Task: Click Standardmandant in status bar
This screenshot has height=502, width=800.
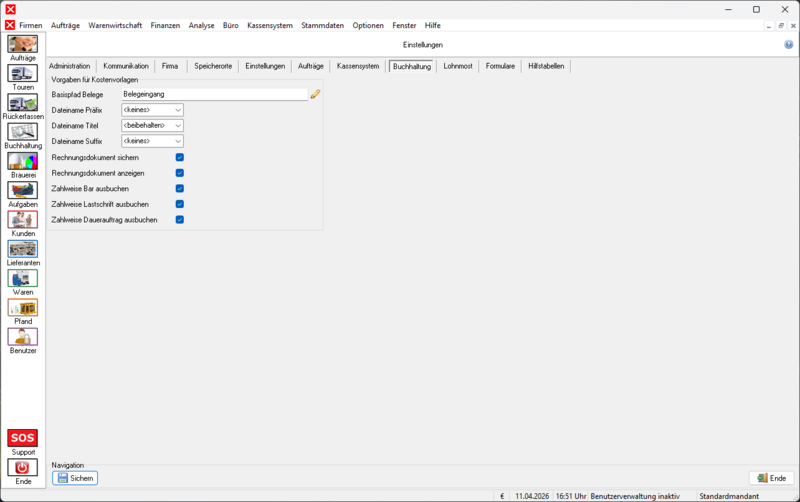Action: [x=729, y=496]
